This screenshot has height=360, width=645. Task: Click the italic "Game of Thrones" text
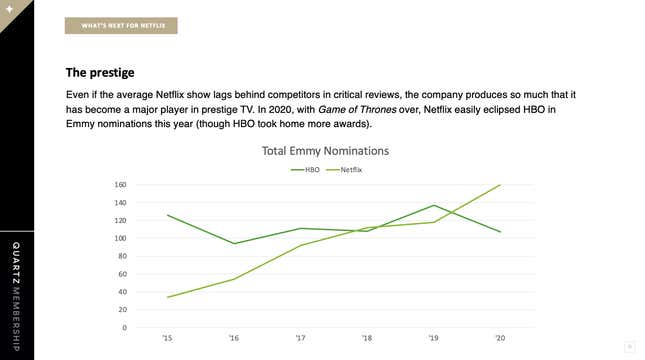pos(357,109)
